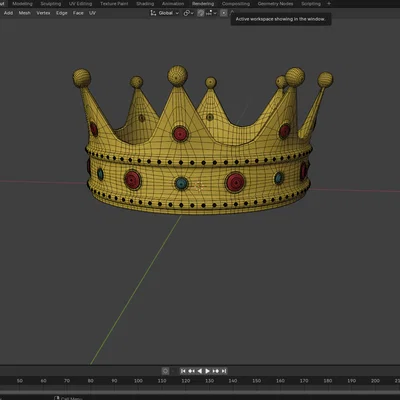The height and width of the screenshot is (400, 400).
Task: Click frame 60 on the timeline ruler
Action: click(x=43, y=380)
